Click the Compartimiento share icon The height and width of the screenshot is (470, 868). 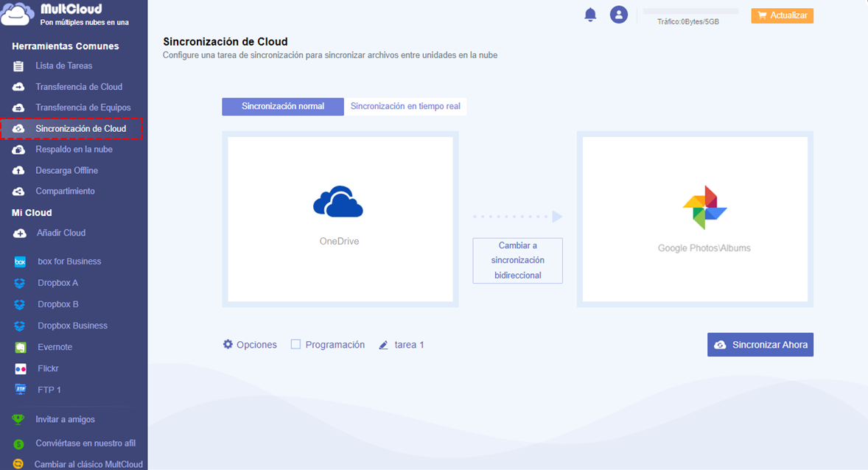tap(18, 192)
